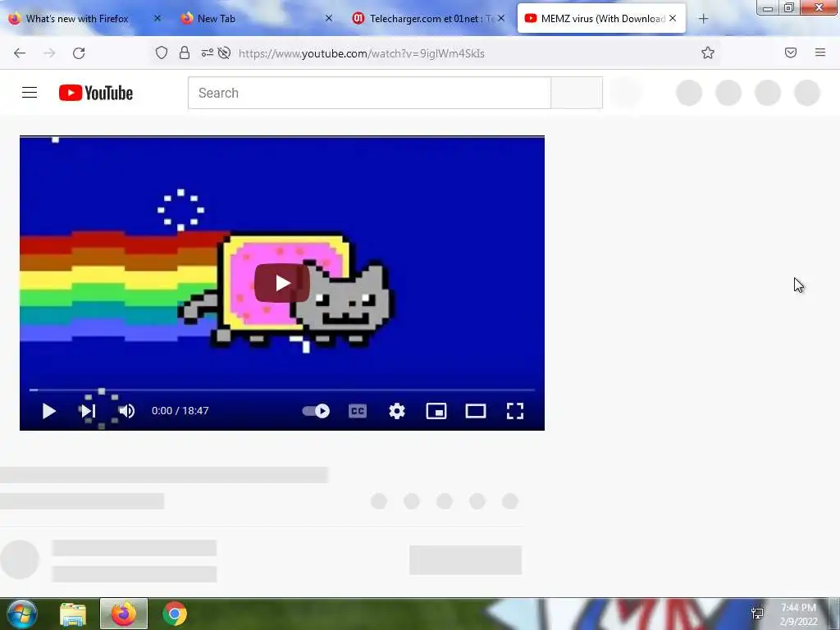Open video settings gear

[397, 411]
